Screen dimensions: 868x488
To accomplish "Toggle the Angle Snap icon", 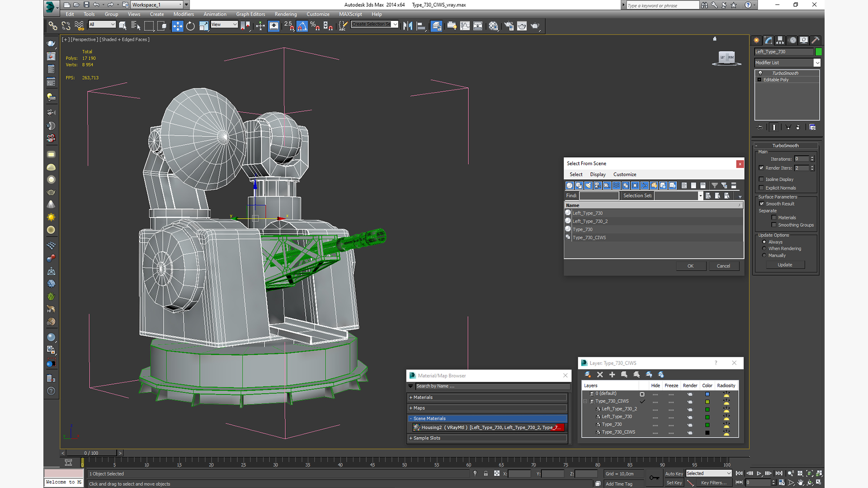I will (302, 26).
